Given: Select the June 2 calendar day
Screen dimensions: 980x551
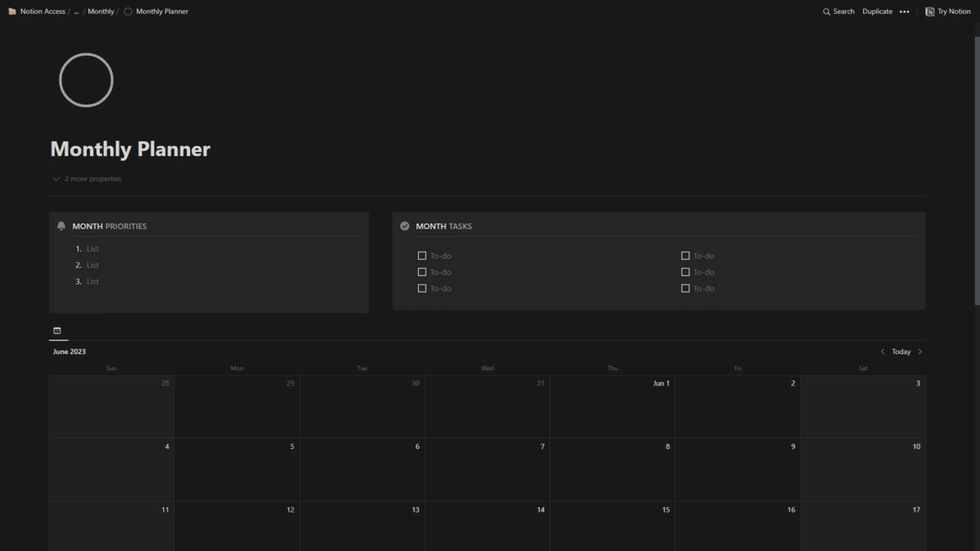Looking at the screenshot, I should [x=737, y=407].
